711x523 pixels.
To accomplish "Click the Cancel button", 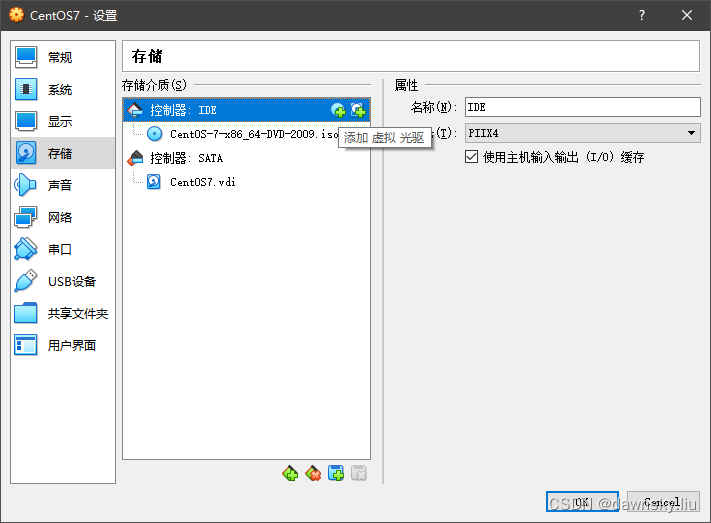I will point(663,502).
